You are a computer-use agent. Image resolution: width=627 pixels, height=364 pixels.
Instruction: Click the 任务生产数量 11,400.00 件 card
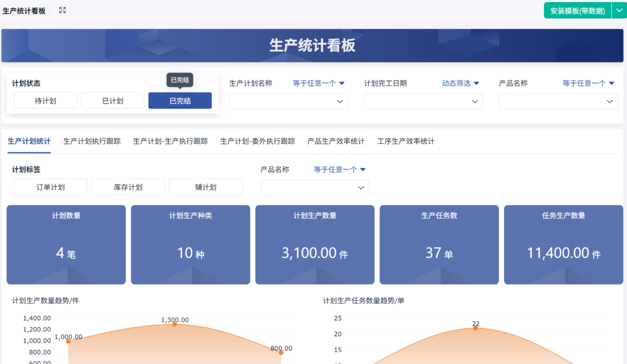pyautogui.click(x=564, y=244)
